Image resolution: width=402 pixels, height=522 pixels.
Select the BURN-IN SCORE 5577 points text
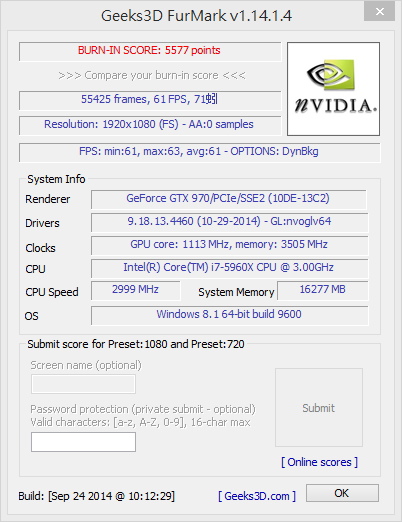(x=149, y=50)
